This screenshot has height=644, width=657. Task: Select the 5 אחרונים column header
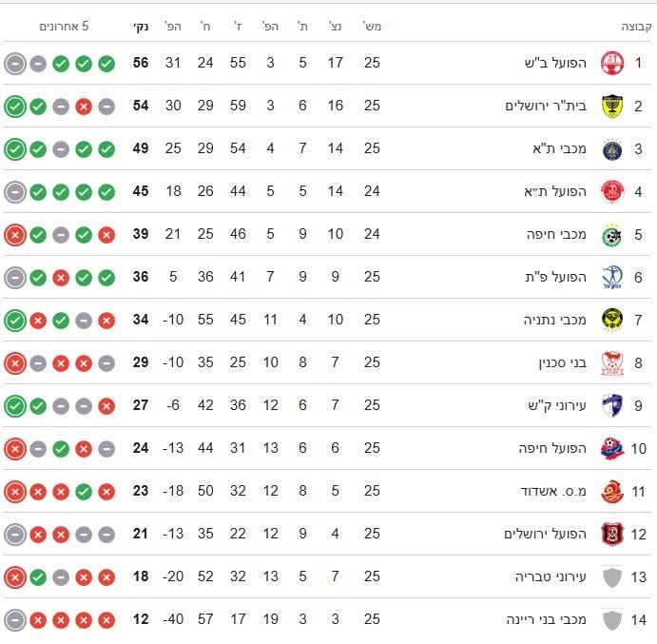point(64,27)
